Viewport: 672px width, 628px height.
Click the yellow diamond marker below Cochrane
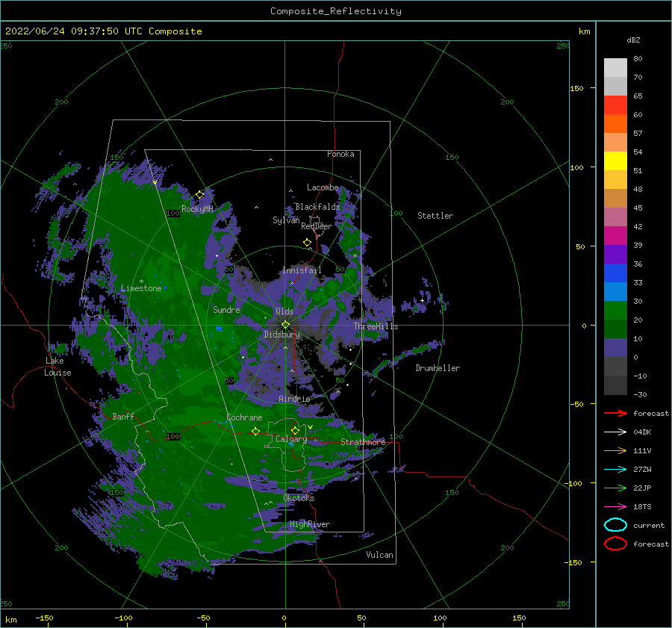click(256, 432)
